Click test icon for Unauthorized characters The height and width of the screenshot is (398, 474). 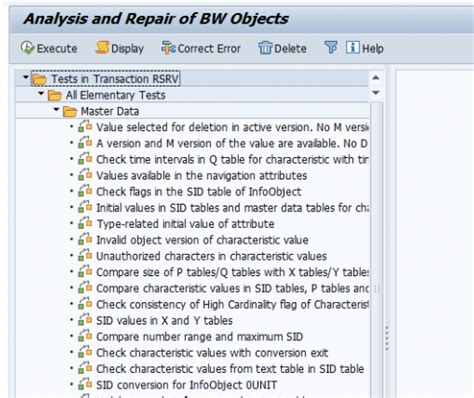(85, 255)
